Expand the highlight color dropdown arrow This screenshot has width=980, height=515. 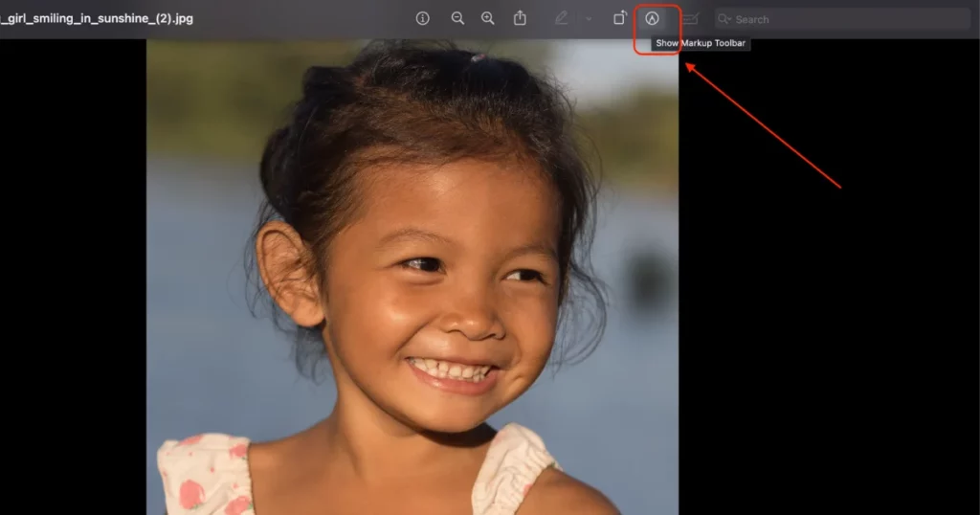(x=589, y=19)
